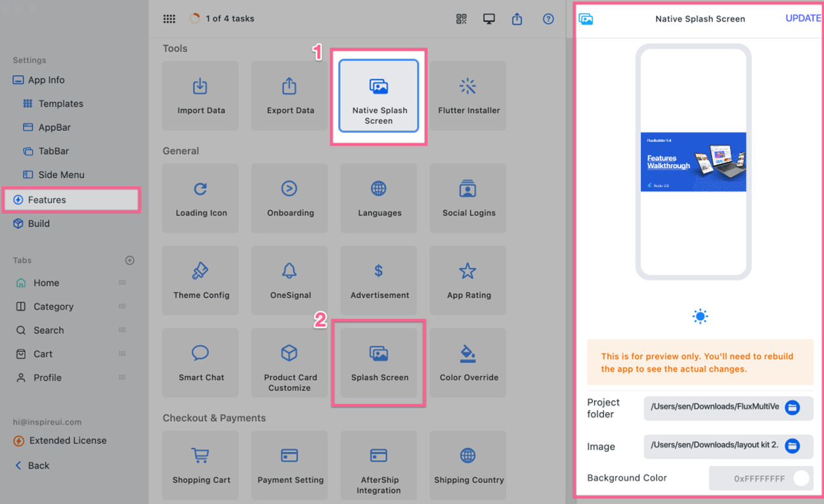Open the OneSignal feature
This screenshot has height=504, width=824.
pos(290,280)
